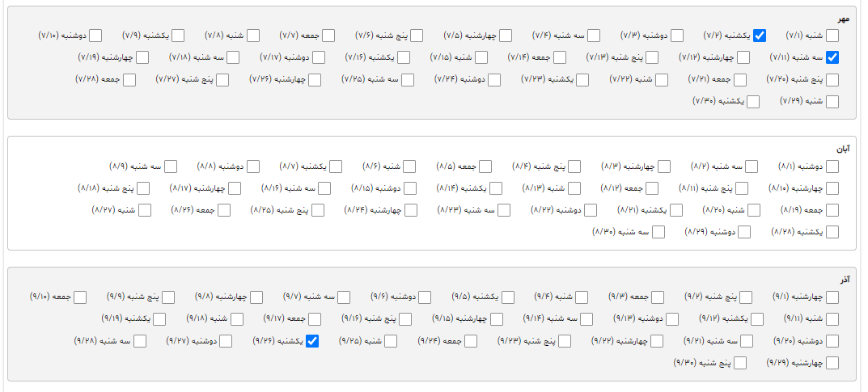Enable the جمعه (۹/۲۴) checkbox
The width and height of the screenshot is (868, 392).
(x=471, y=341)
